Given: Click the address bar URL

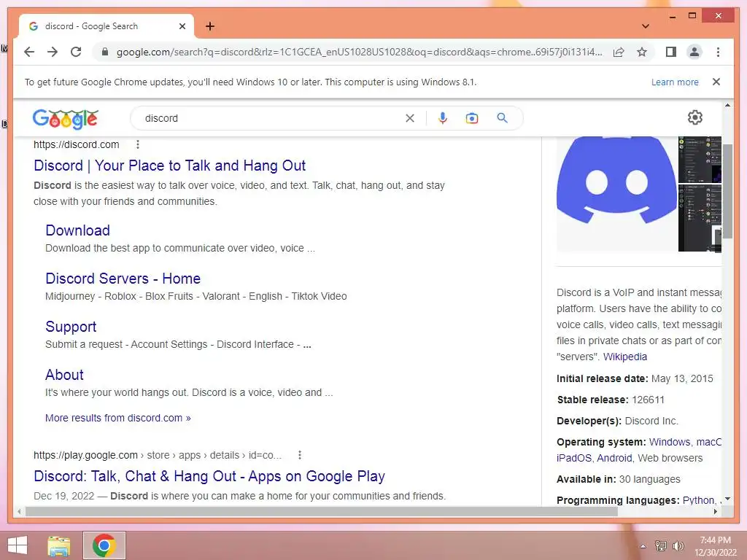Looking at the screenshot, I should (359, 52).
